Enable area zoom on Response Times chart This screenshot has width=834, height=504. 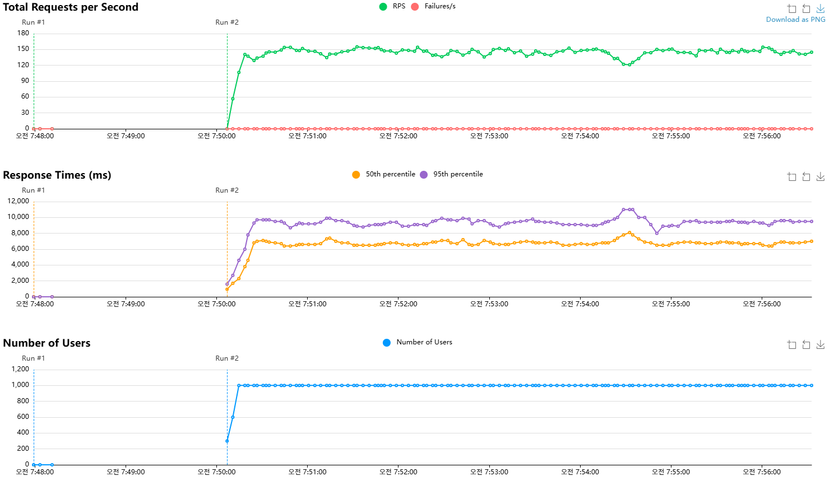791,176
